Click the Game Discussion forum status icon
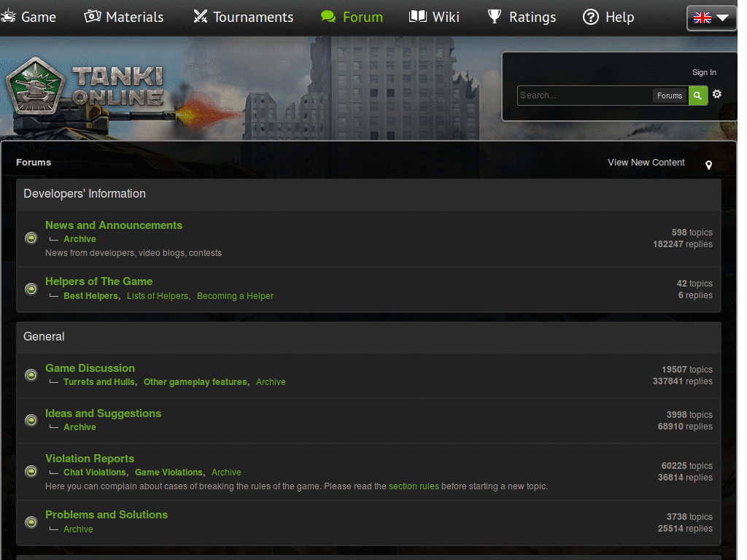This screenshot has width=747, height=560. [x=31, y=375]
